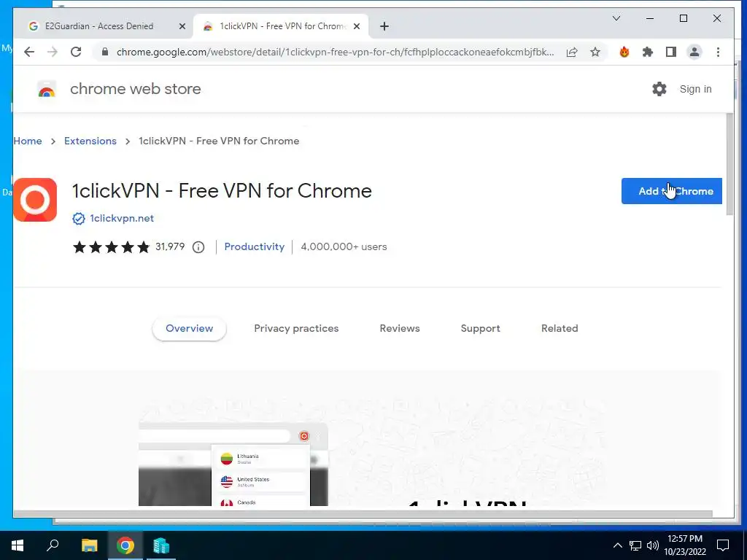This screenshot has width=747, height=560.
Task: Select the Overview tab
Action: pyautogui.click(x=189, y=329)
